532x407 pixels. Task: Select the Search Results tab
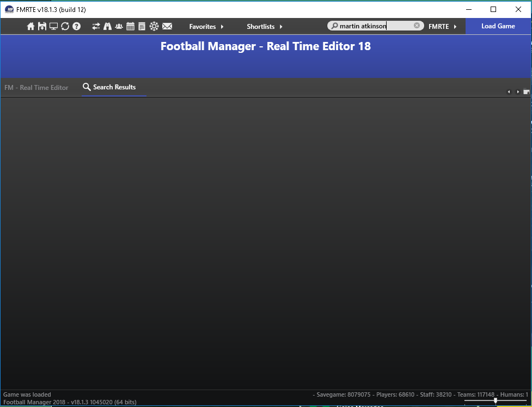(x=114, y=87)
